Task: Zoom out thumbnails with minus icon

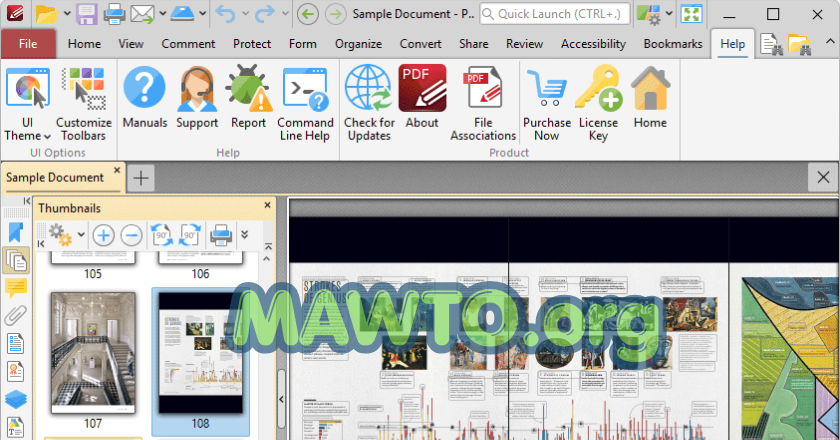Action: click(131, 235)
